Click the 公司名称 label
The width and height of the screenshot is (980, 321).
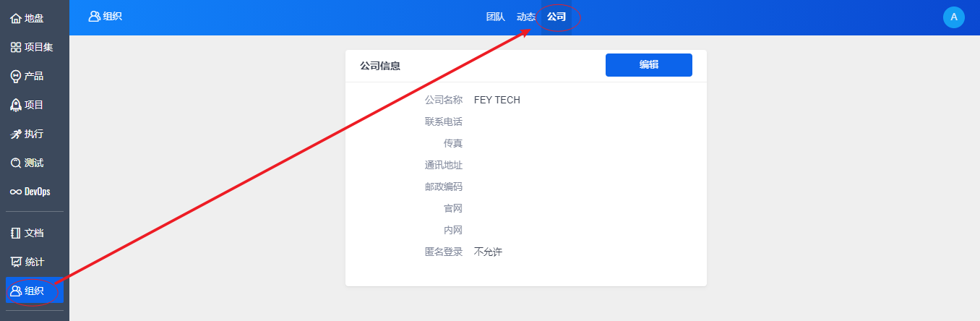coord(444,100)
